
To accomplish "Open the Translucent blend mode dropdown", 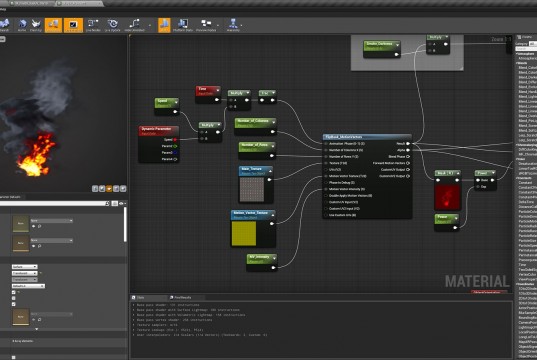I will click(x=24, y=273).
